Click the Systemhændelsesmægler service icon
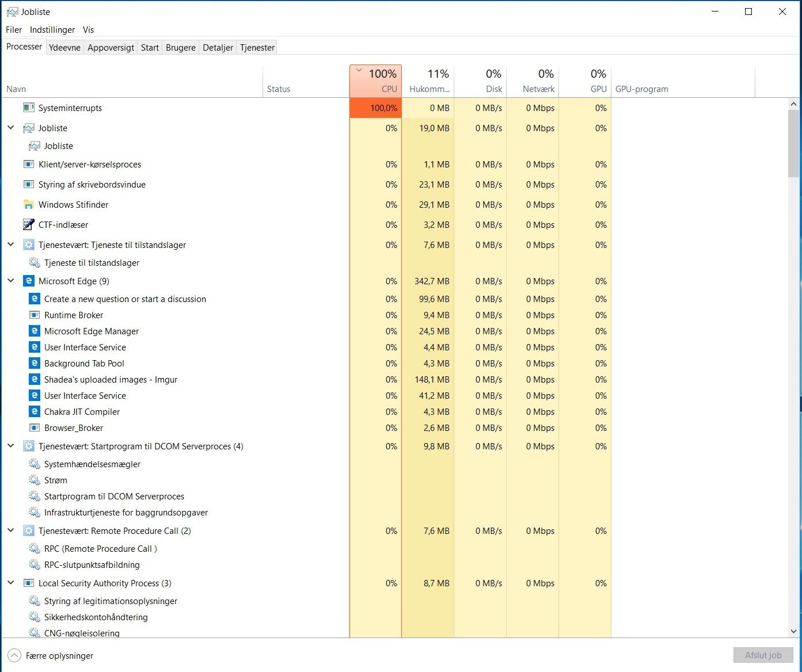Image resolution: width=802 pixels, height=672 pixels. [34, 464]
